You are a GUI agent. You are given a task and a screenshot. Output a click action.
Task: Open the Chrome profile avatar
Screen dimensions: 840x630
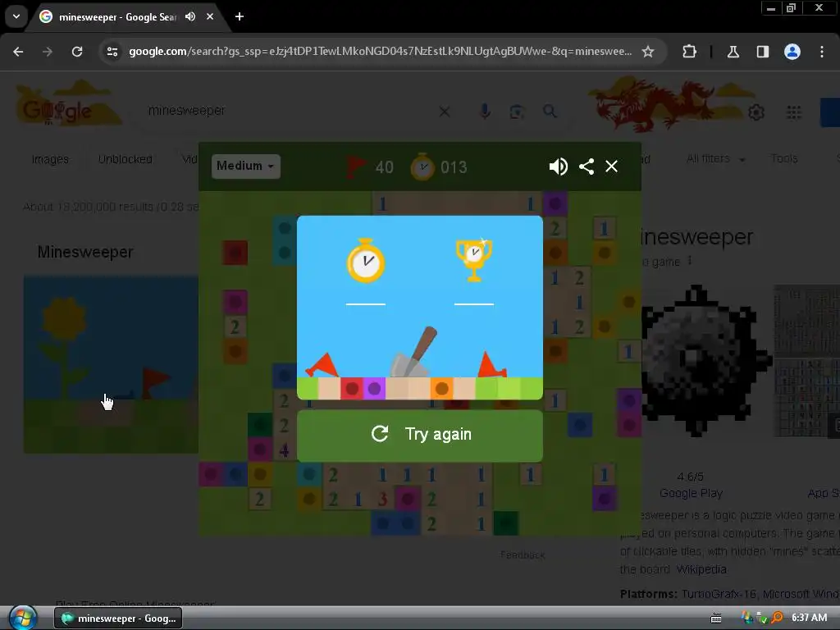pyautogui.click(x=792, y=52)
